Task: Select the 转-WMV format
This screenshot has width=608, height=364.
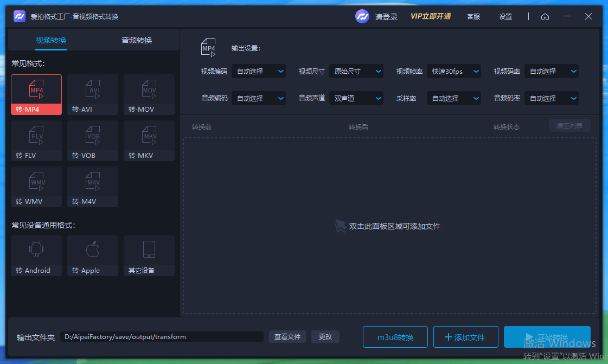Action: click(36, 187)
